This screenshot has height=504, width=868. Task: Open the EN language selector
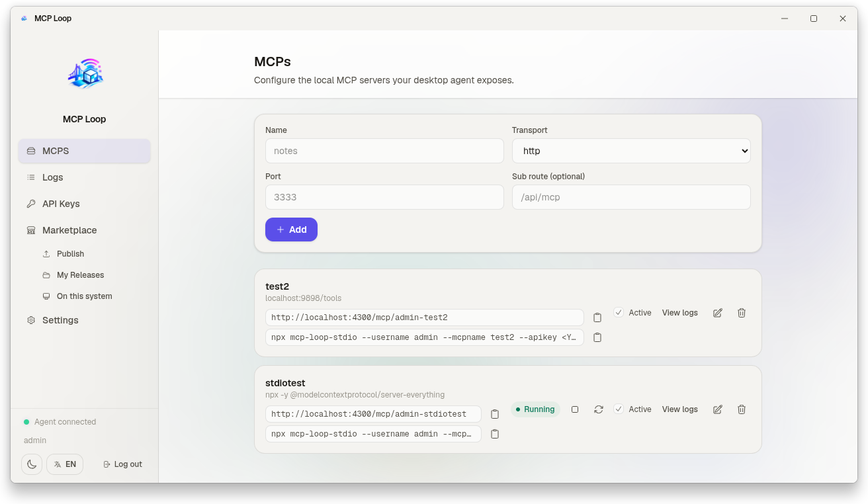pos(65,464)
